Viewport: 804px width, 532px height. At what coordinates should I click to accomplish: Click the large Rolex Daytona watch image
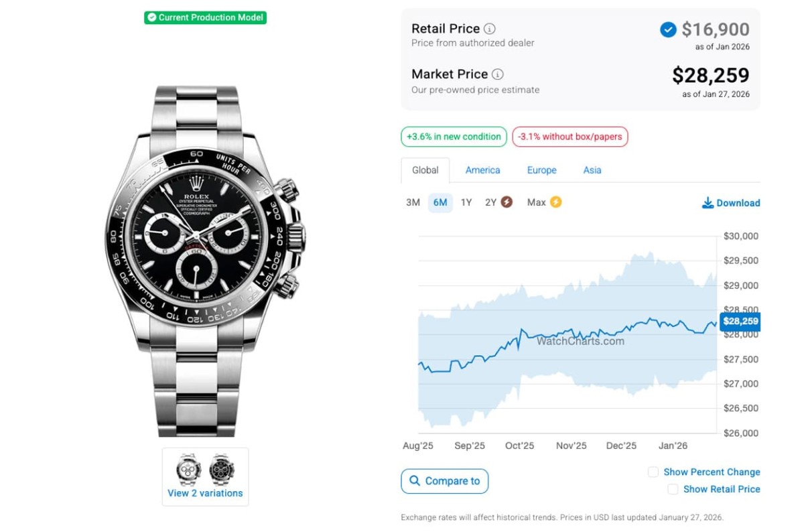pos(206,261)
